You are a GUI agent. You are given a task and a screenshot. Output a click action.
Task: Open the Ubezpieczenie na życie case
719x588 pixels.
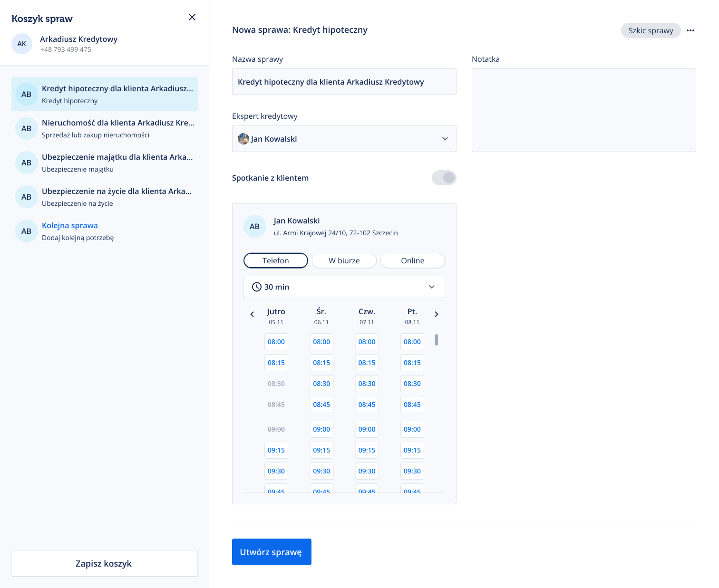105,197
